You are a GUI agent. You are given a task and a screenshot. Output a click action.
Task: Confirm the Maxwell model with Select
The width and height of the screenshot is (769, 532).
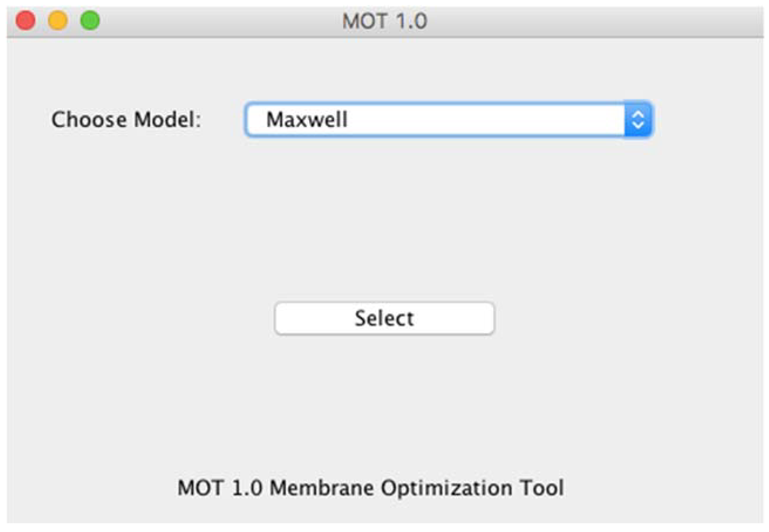(384, 318)
